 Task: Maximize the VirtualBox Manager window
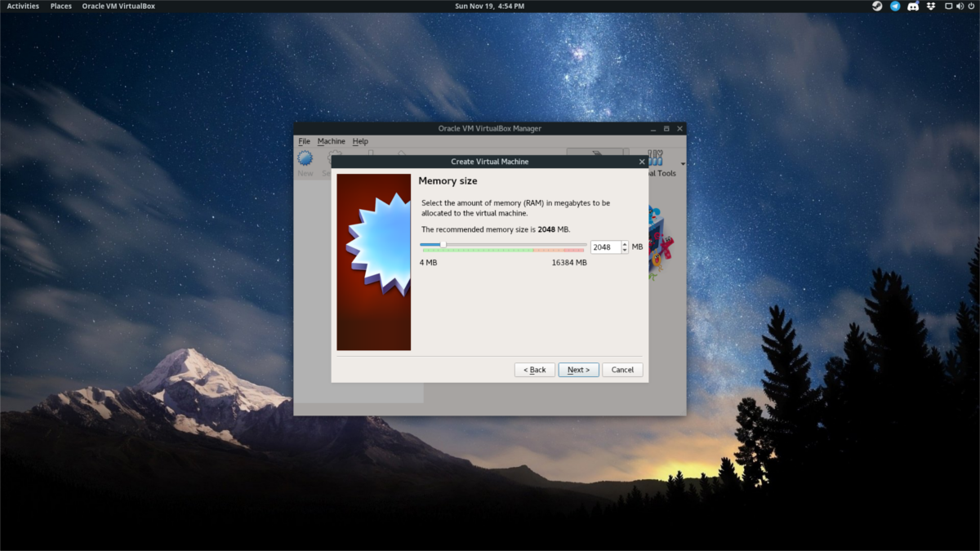[666, 128]
